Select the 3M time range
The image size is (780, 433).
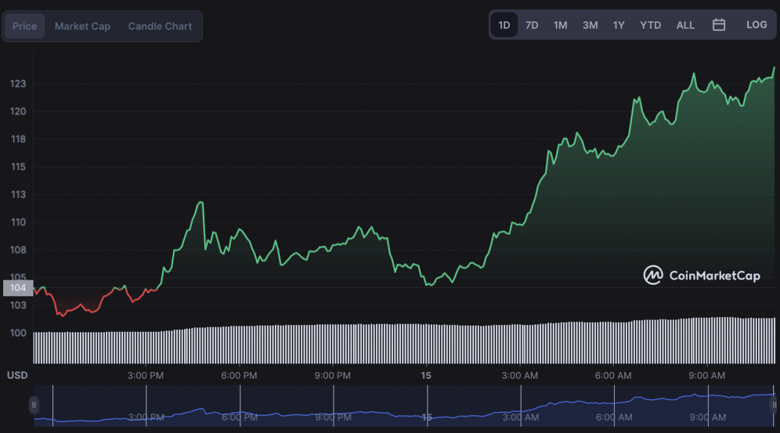coord(590,25)
